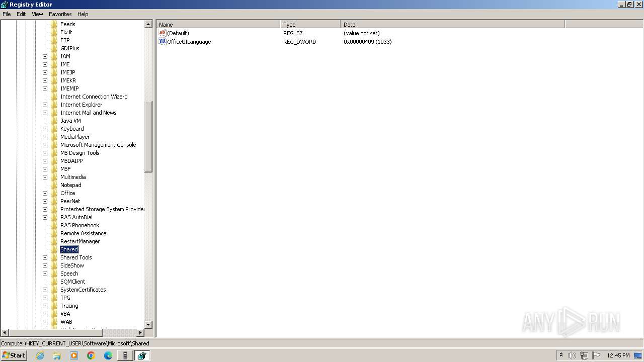
Task: Click the OfficeUILanguage DWORD value icon
Action: tap(162, 41)
